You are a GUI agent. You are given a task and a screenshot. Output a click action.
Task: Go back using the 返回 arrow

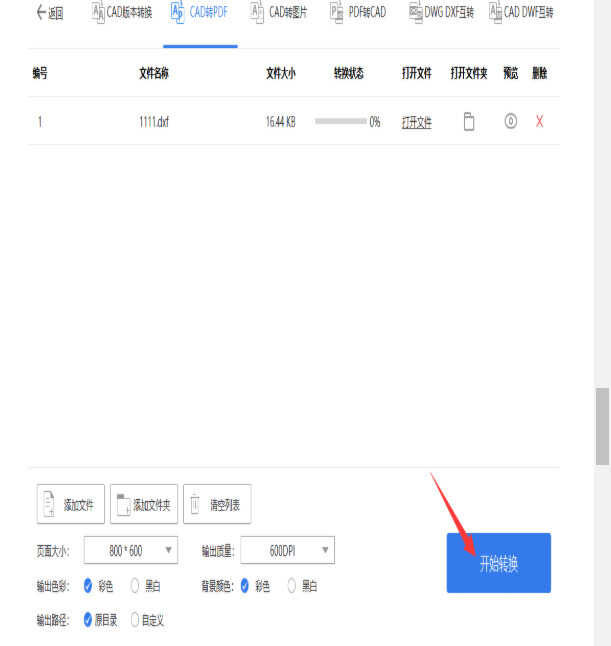coord(49,13)
